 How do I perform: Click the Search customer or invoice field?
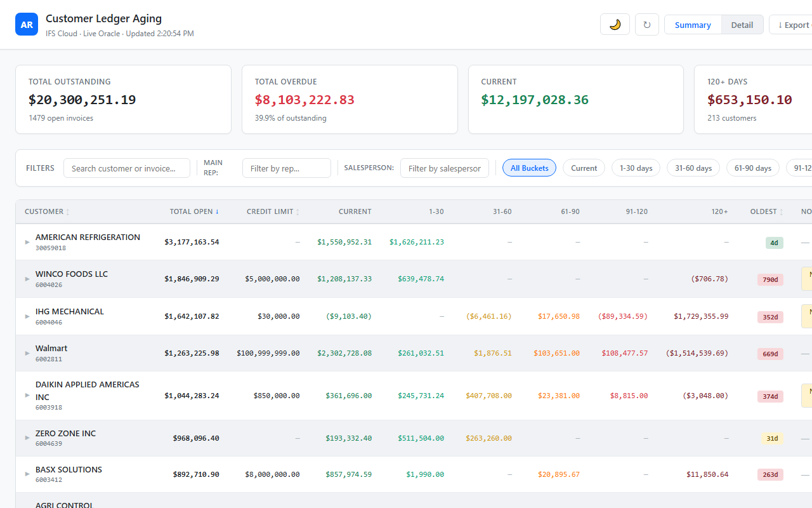pyautogui.click(x=127, y=168)
